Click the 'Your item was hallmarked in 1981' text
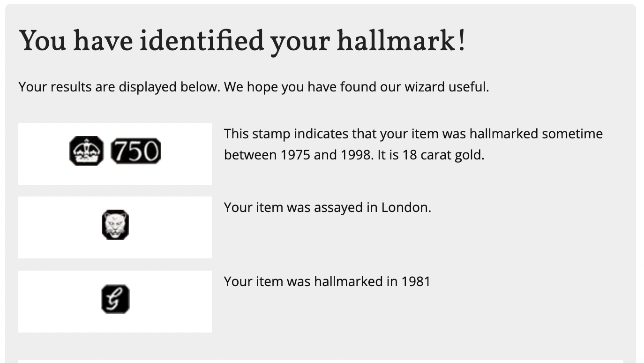644x363 pixels. coord(327,281)
